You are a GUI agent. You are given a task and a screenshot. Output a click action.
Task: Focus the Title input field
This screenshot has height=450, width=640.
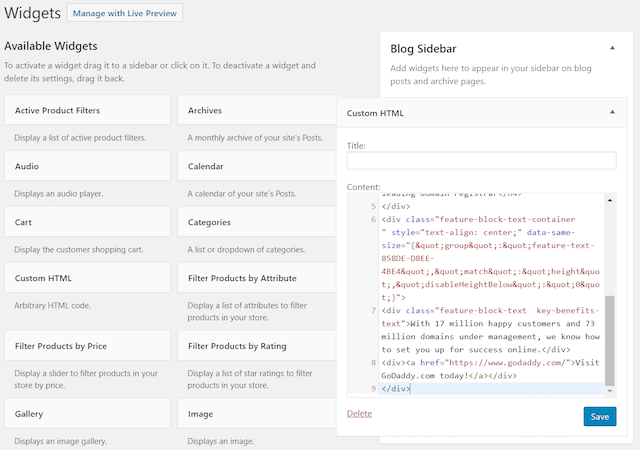(481, 161)
